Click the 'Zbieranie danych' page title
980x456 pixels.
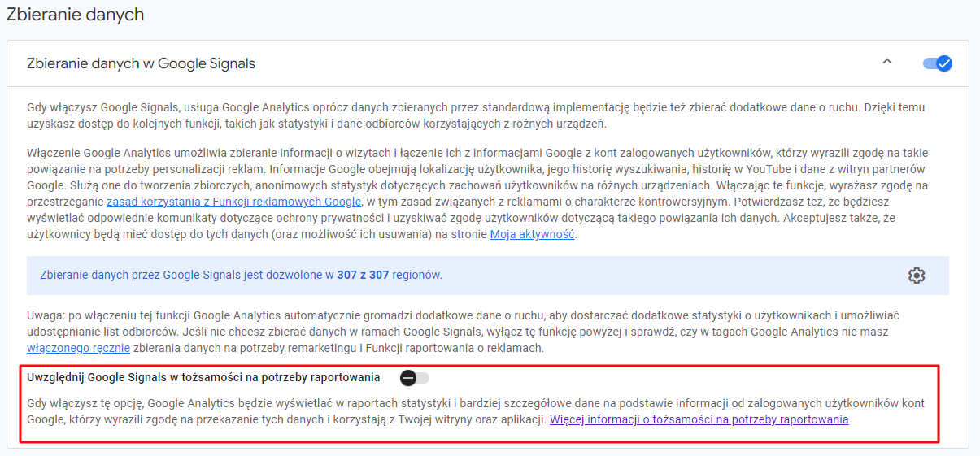[x=75, y=14]
